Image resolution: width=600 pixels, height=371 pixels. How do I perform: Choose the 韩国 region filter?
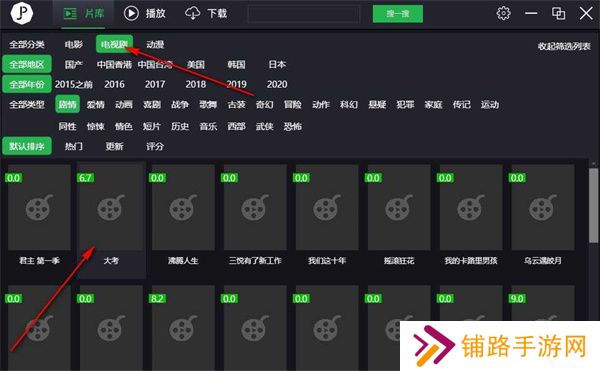point(236,64)
